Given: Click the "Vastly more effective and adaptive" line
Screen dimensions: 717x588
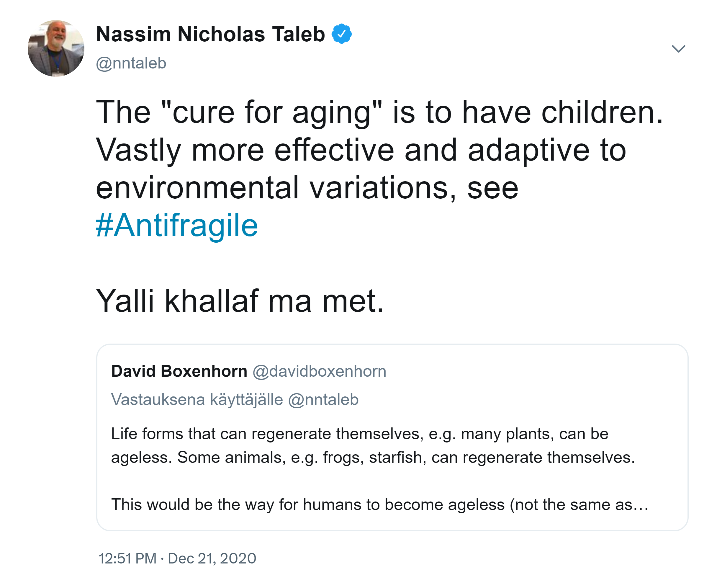Looking at the screenshot, I should pyautogui.click(x=361, y=150).
